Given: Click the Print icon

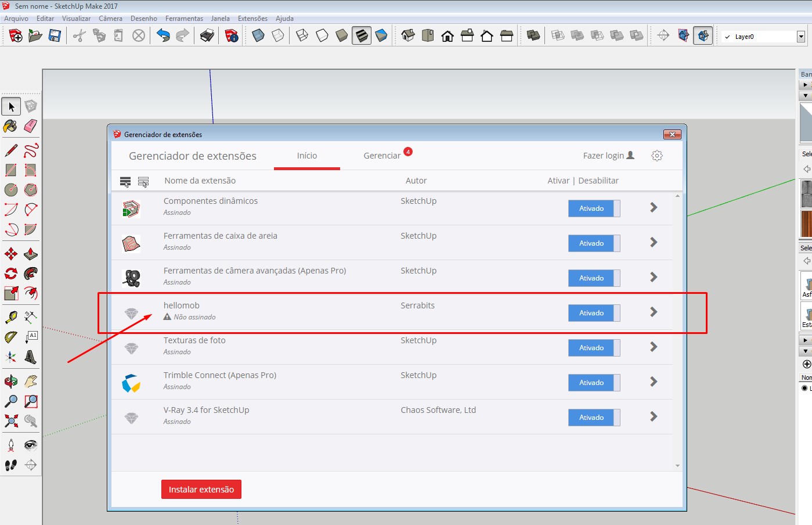Looking at the screenshot, I should tap(207, 36).
